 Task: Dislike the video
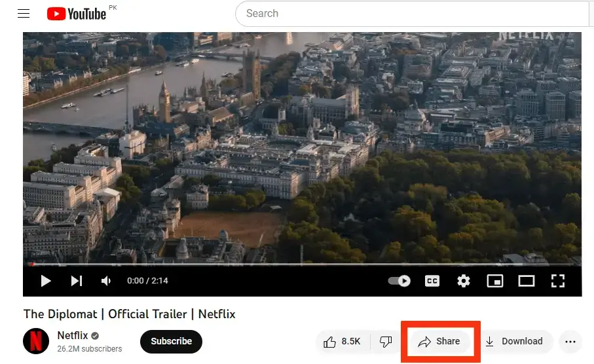385,342
